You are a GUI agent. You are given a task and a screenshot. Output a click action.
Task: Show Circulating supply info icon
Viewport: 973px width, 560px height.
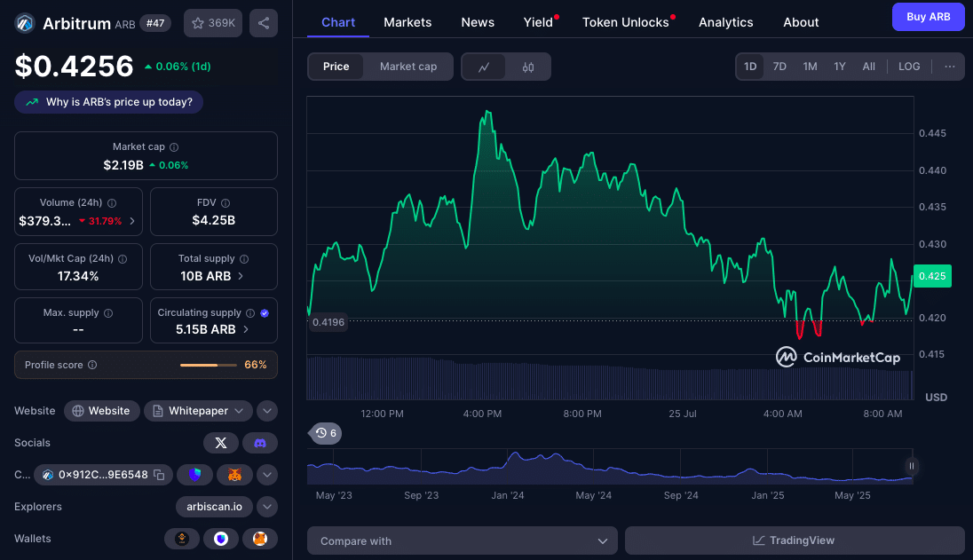[250, 313]
